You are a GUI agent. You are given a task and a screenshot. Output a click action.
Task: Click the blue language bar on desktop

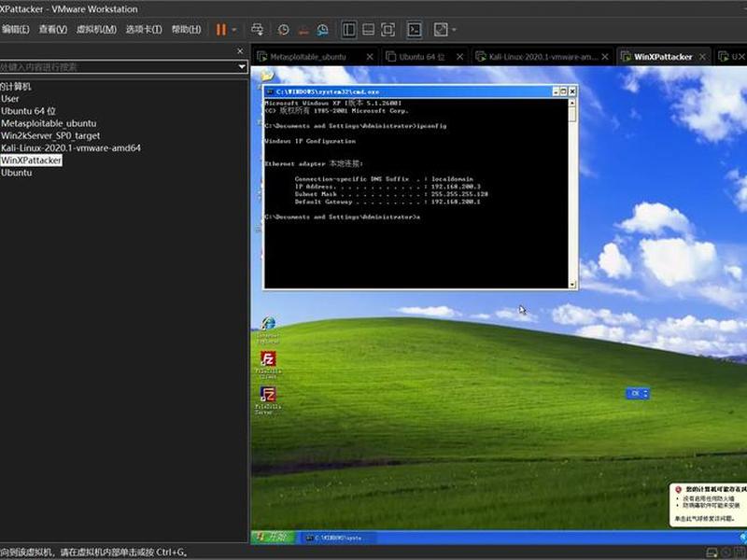pyautogui.click(x=638, y=393)
